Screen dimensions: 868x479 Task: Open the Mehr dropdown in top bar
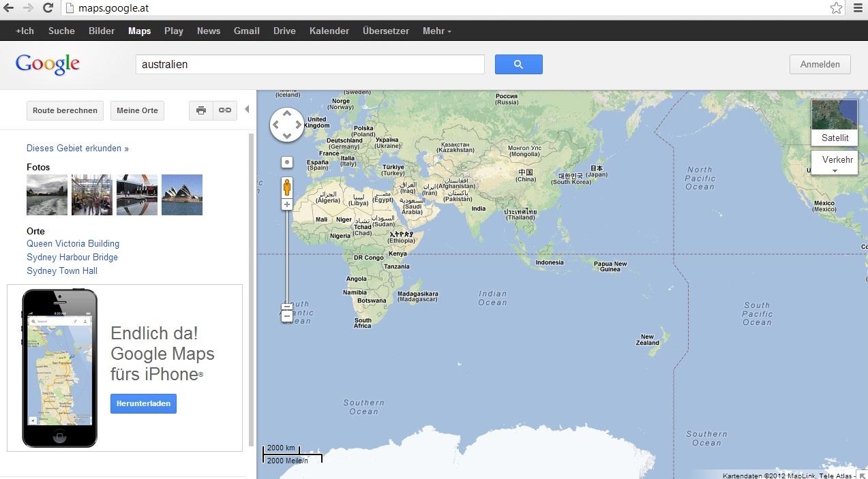436,31
